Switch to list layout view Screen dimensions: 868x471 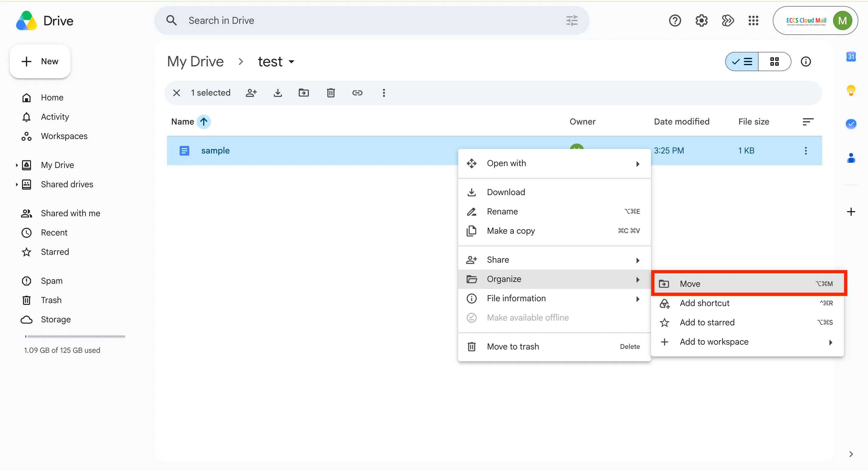coord(742,62)
